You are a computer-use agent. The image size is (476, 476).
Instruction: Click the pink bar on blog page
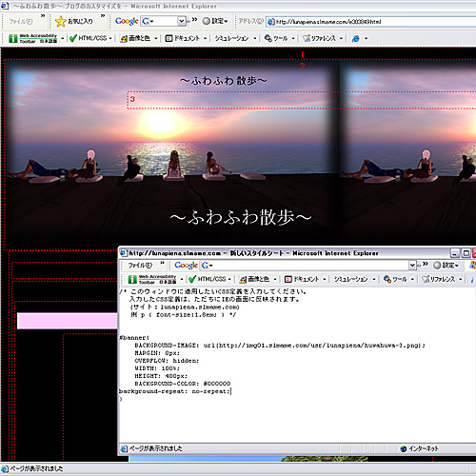pos(68,321)
